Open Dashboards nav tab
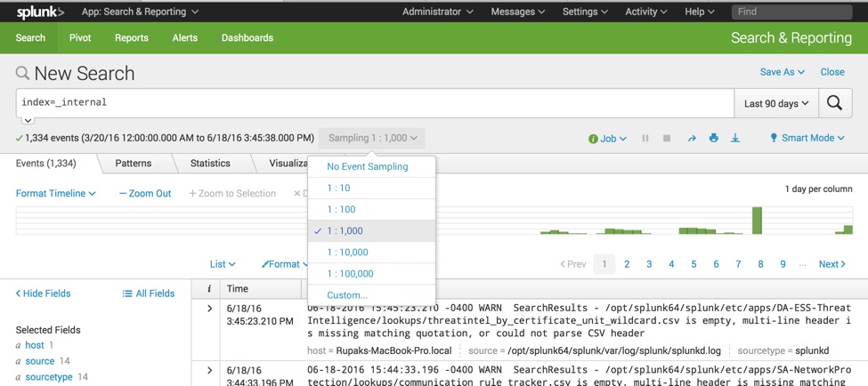 pos(247,37)
